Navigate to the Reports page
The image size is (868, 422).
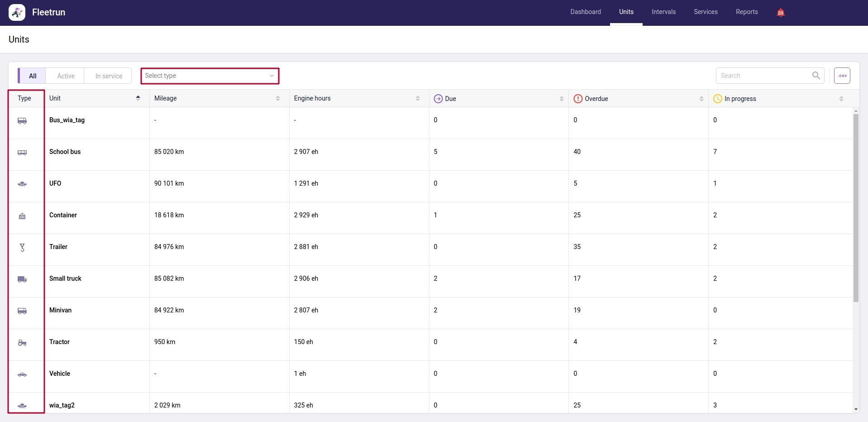pos(746,12)
